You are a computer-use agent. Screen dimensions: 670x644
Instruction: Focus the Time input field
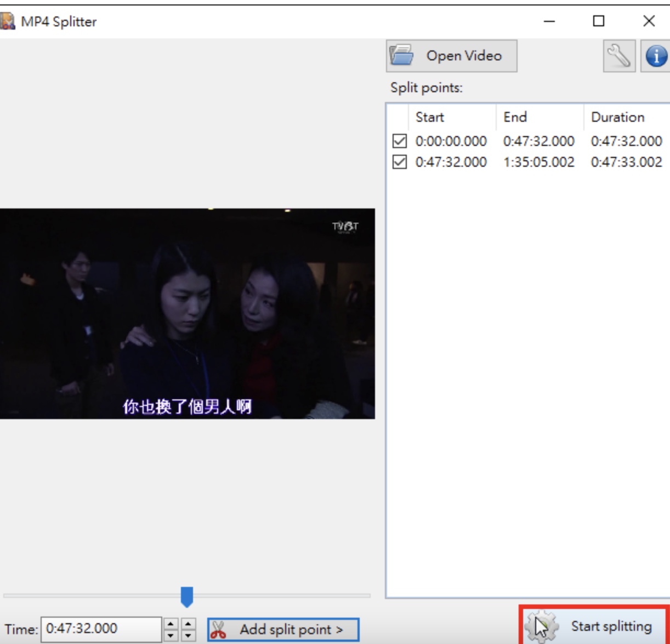101,629
